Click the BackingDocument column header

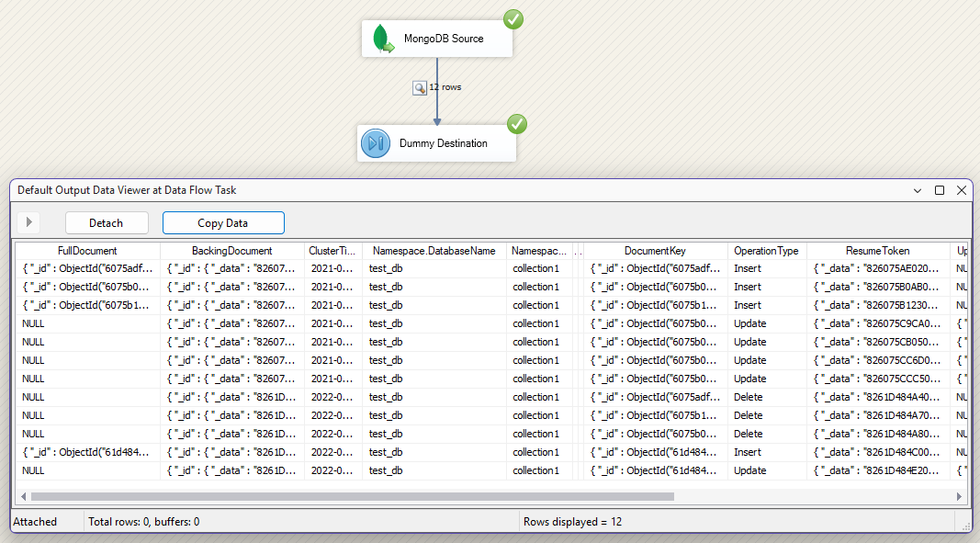231,251
